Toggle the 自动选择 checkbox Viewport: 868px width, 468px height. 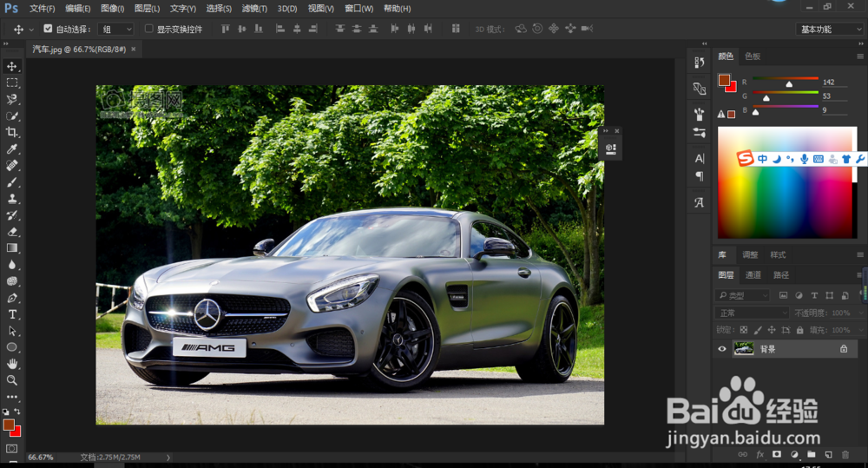pos(48,29)
